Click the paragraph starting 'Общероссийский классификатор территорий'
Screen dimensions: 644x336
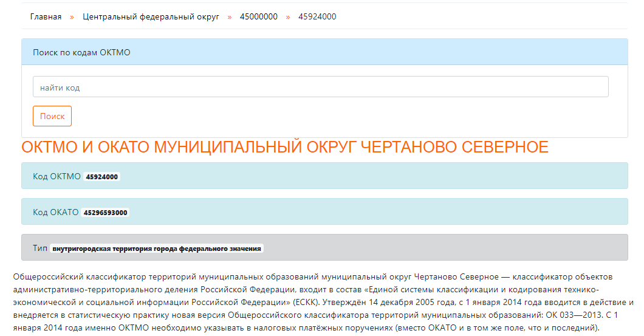[323, 303]
